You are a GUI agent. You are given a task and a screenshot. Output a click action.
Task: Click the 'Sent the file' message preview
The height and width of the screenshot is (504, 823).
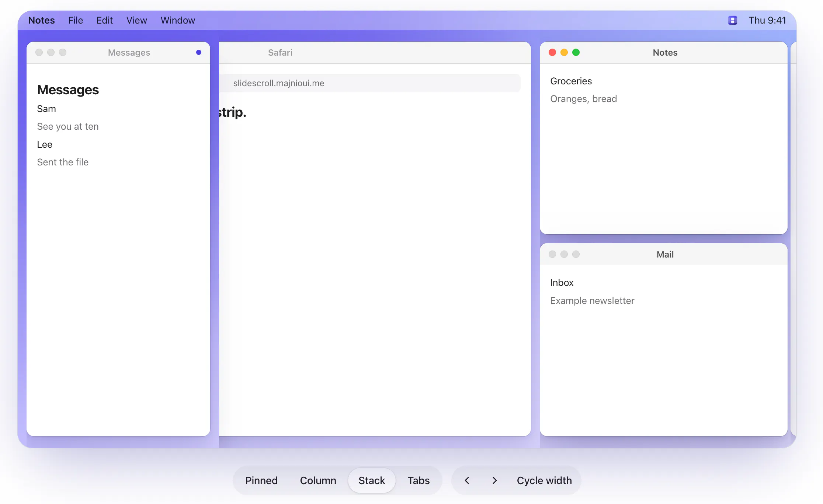[63, 162]
